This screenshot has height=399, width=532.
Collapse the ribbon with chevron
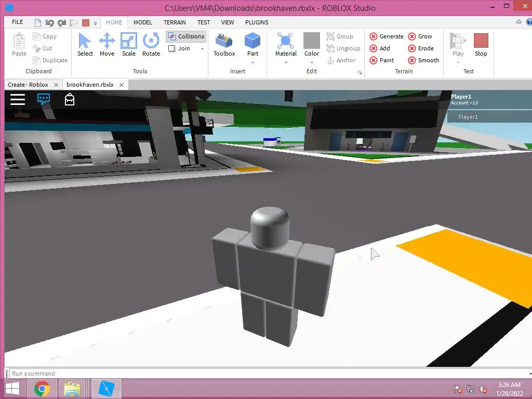[x=518, y=22]
